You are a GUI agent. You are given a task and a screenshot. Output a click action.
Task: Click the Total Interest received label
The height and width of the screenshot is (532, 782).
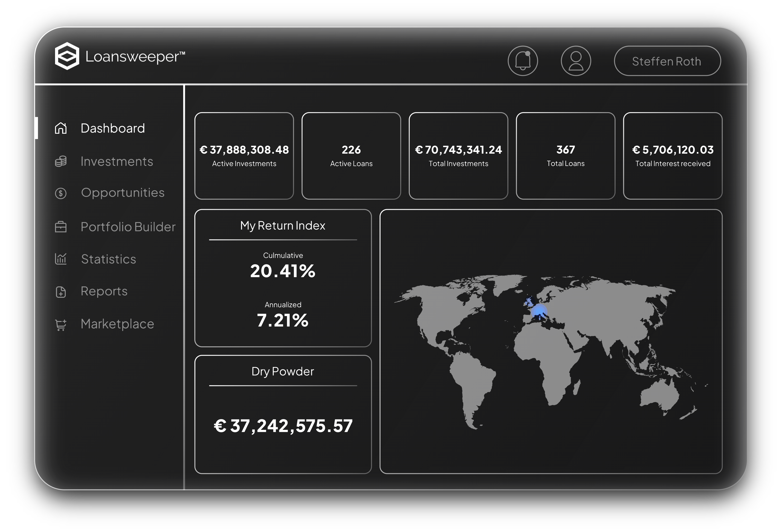click(673, 164)
